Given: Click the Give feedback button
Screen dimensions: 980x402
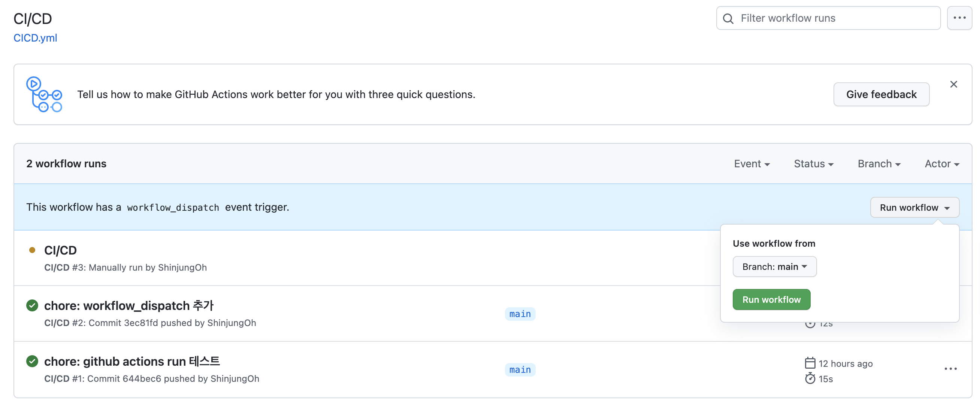Looking at the screenshot, I should click(881, 94).
